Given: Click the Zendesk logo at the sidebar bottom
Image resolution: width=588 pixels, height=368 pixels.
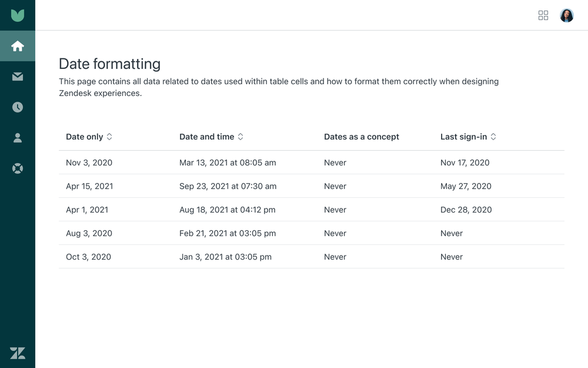Looking at the screenshot, I should point(18,353).
